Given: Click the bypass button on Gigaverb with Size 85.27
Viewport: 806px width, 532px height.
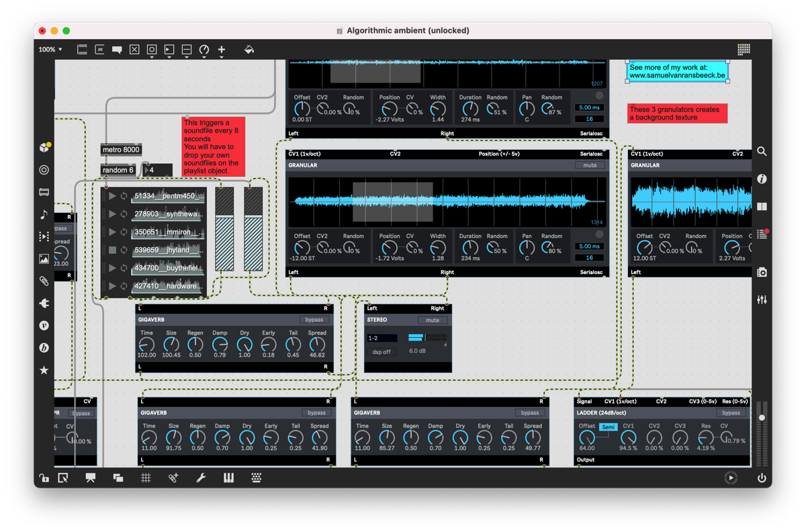Looking at the screenshot, I should (530, 413).
